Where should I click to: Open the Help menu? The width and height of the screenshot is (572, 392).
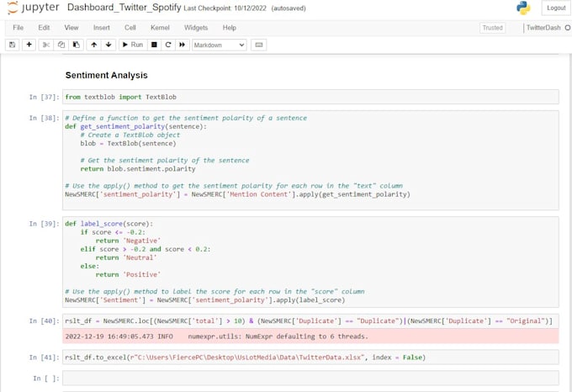tap(230, 28)
